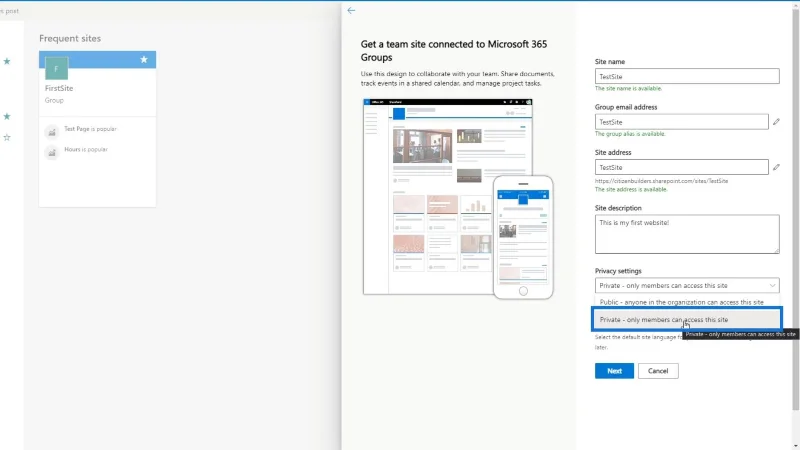The width and height of the screenshot is (800, 450).
Task: Click 'The group alias is available.' message
Action: click(630, 134)
